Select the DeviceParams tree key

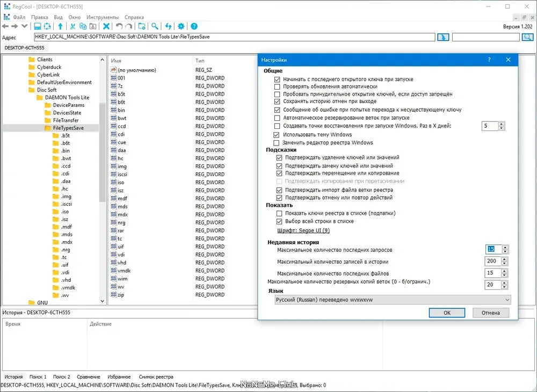tap(69, 105)
